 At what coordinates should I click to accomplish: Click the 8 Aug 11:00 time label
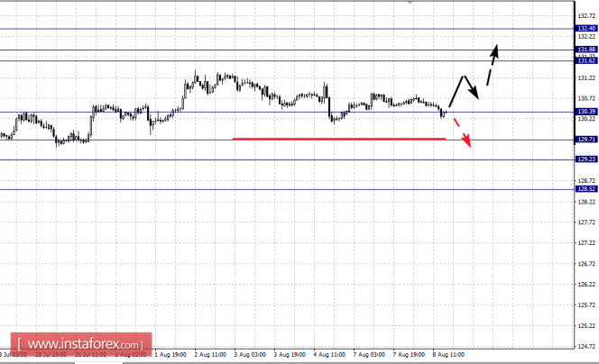447,356
